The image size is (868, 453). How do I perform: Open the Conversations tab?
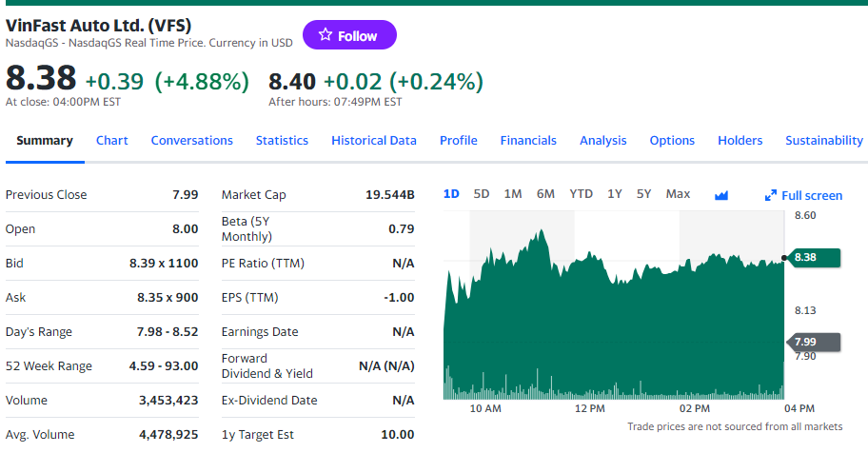tap(191, 140)
